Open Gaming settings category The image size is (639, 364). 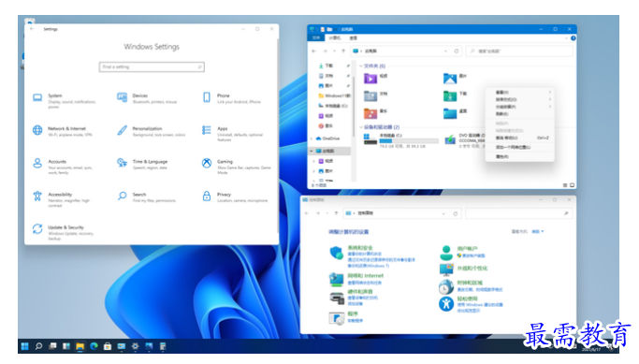(x=236, y=167)
